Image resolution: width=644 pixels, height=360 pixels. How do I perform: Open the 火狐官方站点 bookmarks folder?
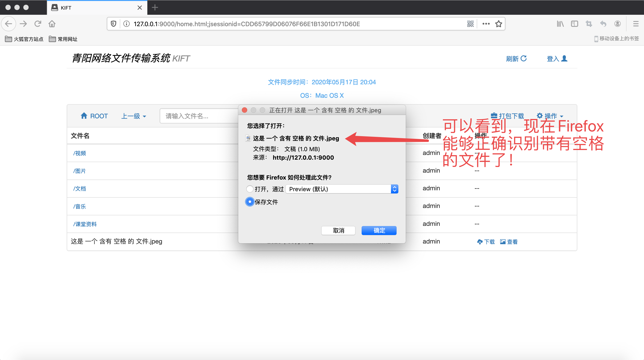[24, 39]
